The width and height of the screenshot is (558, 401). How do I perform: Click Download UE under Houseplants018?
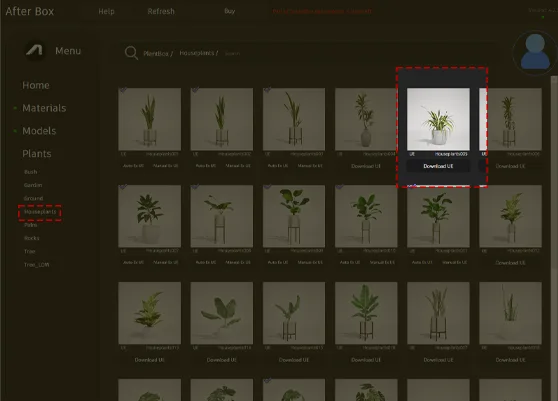pos(510,360)
